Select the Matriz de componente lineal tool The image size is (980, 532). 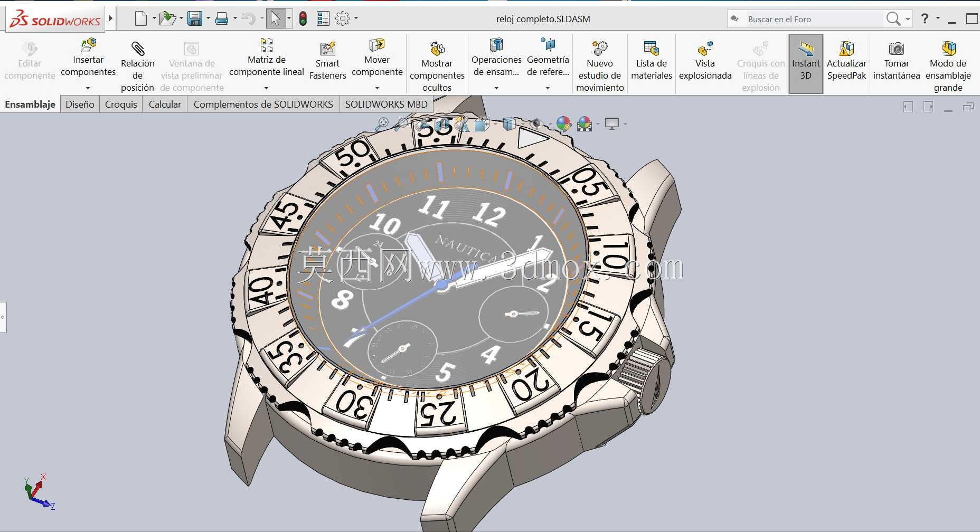[266, 59]
